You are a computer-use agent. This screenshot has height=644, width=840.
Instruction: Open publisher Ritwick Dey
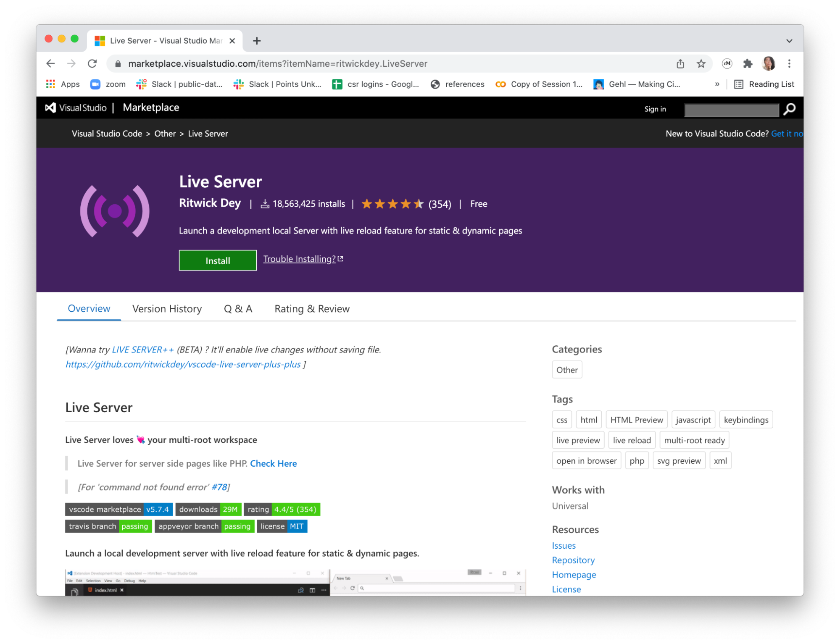click(x=210, y=203)
